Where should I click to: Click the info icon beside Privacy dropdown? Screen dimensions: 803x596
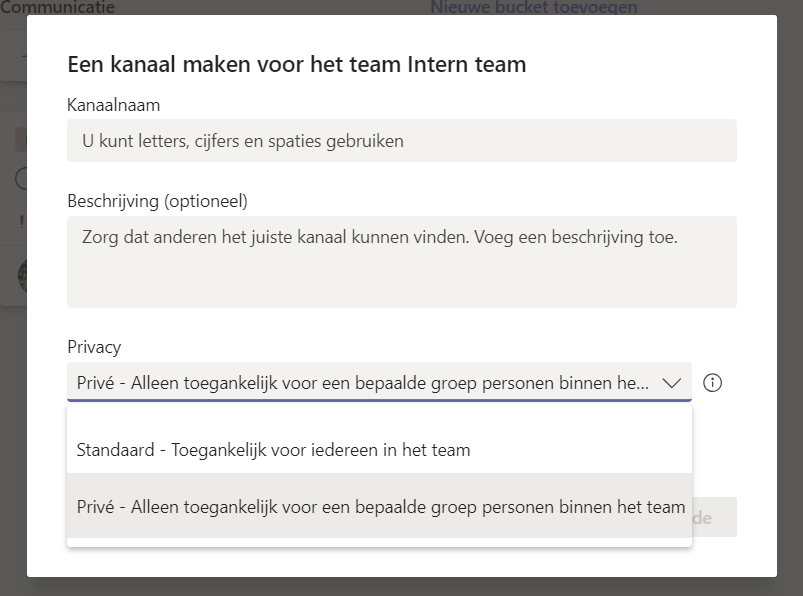tap(712, 382)
